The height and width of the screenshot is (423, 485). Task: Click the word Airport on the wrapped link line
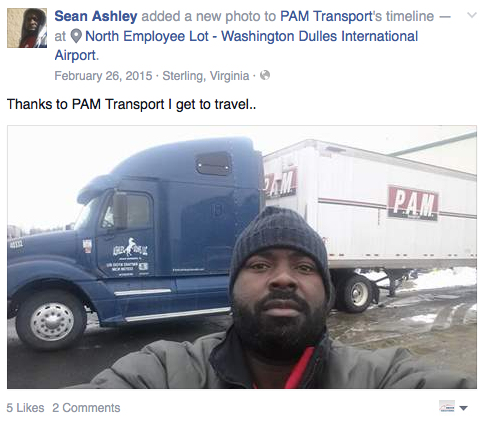pos(75,55)
